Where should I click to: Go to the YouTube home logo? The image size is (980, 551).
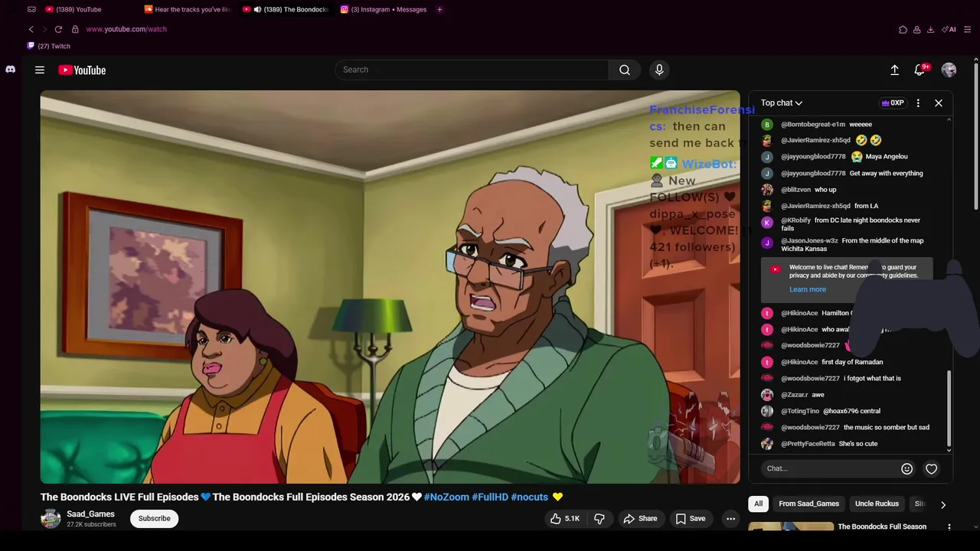tap(82, 70)
